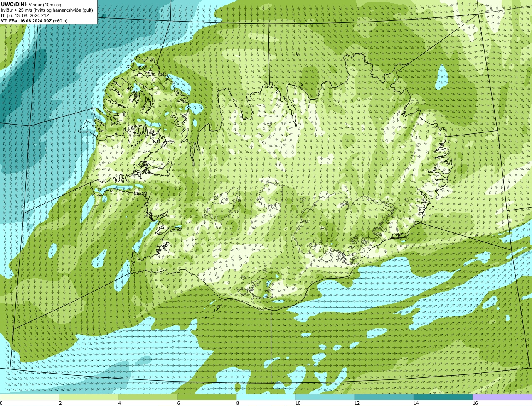This screenshot has width=532, height=406.
Task: Click the legend scale label '14'
Action: [x=416, y=403]
